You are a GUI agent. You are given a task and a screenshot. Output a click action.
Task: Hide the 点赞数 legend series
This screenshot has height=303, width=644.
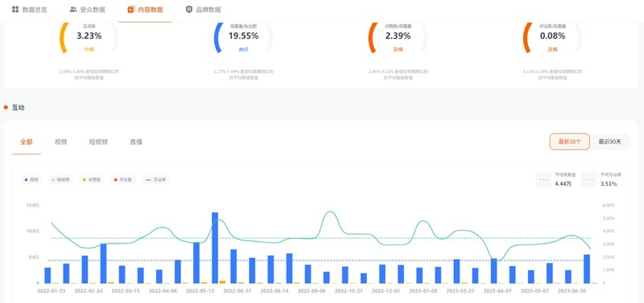coord(92,179)
